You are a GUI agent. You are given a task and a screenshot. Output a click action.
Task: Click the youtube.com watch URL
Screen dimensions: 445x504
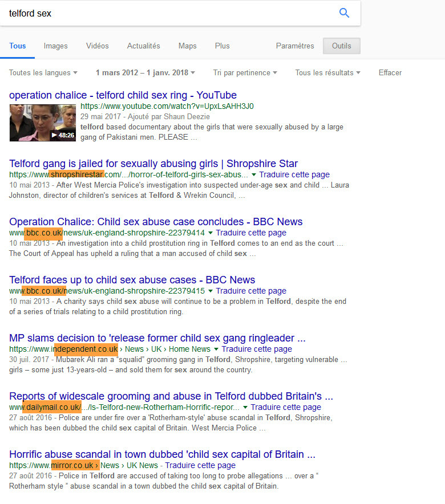click(x=167, y=106)
